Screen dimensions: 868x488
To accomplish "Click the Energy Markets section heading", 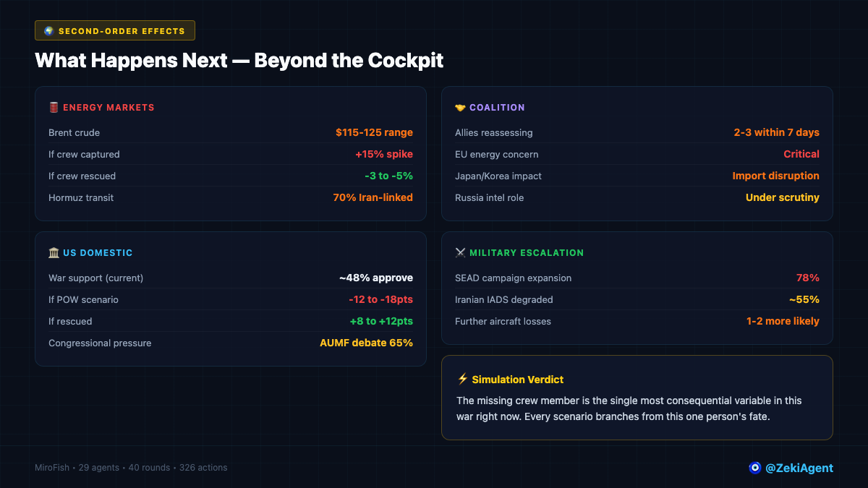I will (x=109, y=108).
